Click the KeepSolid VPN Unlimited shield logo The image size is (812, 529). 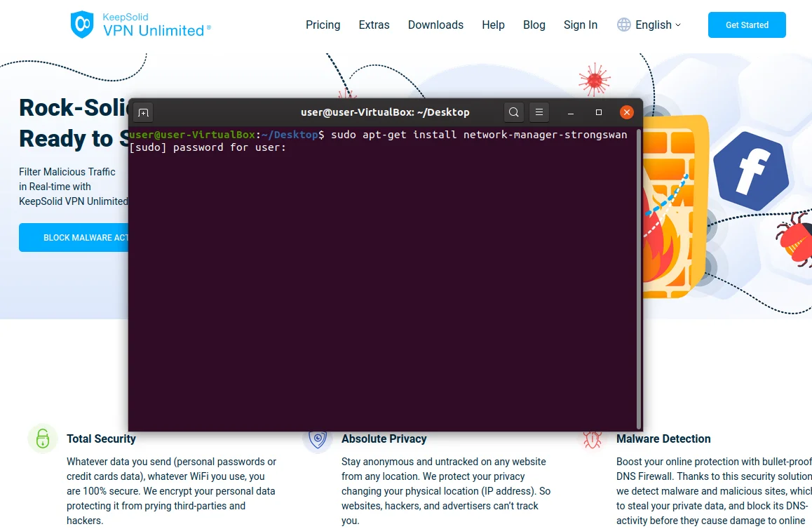tap(82, 25)
